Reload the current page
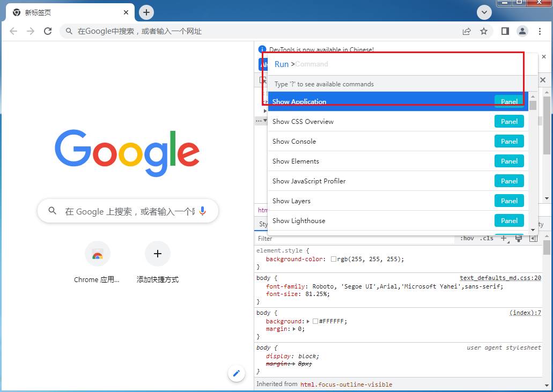This screenshot has height=392, width=553. pos(48,32)
